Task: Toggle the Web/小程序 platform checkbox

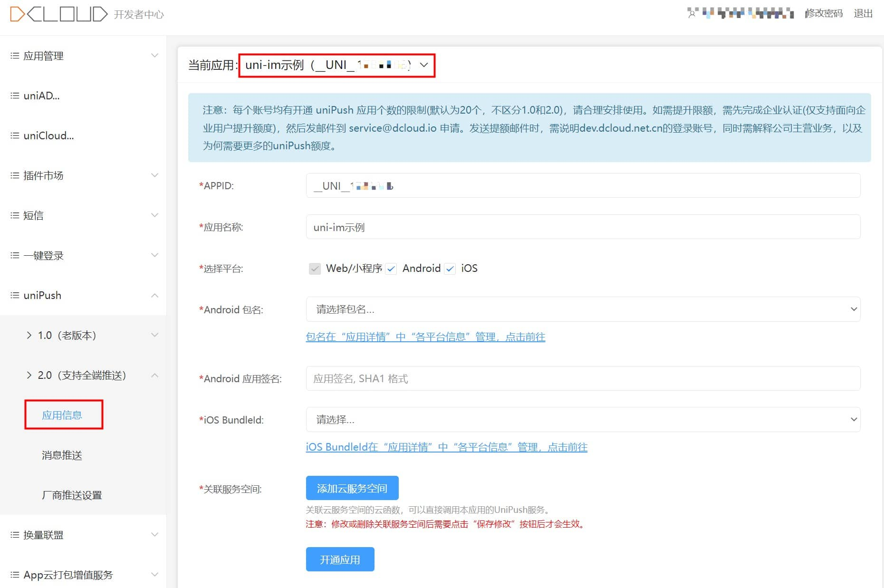Action: pyautogui.click(x=315, y=269)
